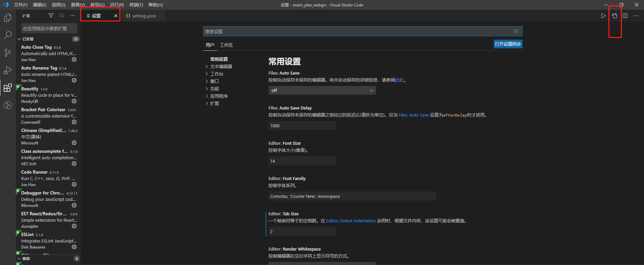644x265 pixels.
Task: Click the bottom activity bar circular icon
Action: point(7,105)
